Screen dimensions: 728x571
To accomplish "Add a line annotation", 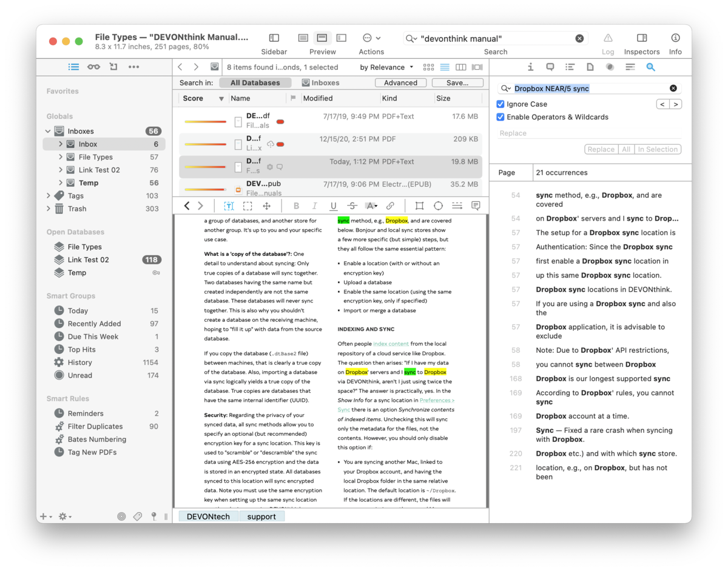I will point(457,206).
